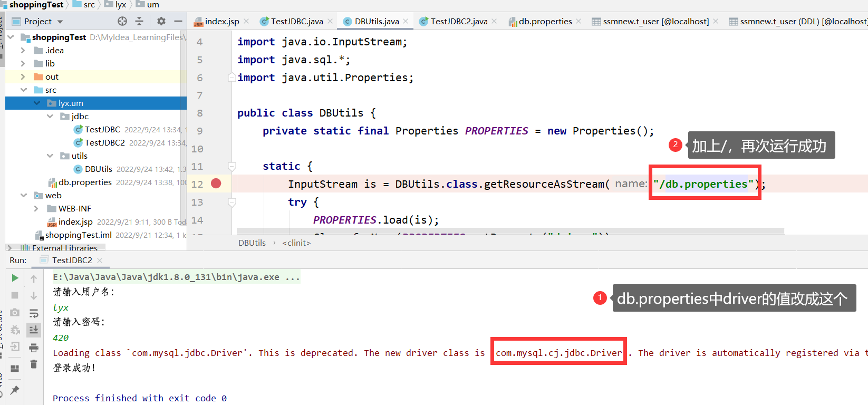Collapse the try block fold marker on line 13

coord(232,202)
